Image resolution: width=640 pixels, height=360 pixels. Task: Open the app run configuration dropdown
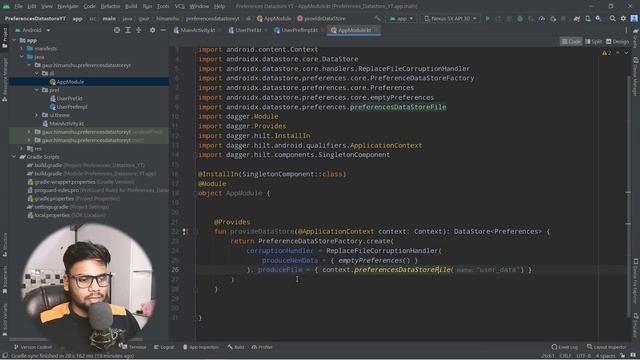(x=401, y=18)
